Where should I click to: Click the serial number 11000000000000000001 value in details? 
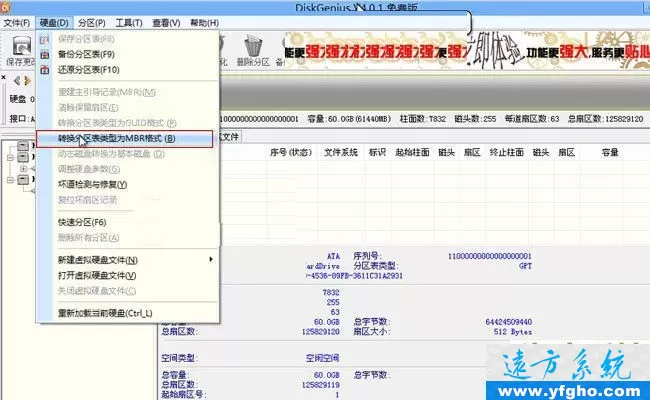coord(489,256)
